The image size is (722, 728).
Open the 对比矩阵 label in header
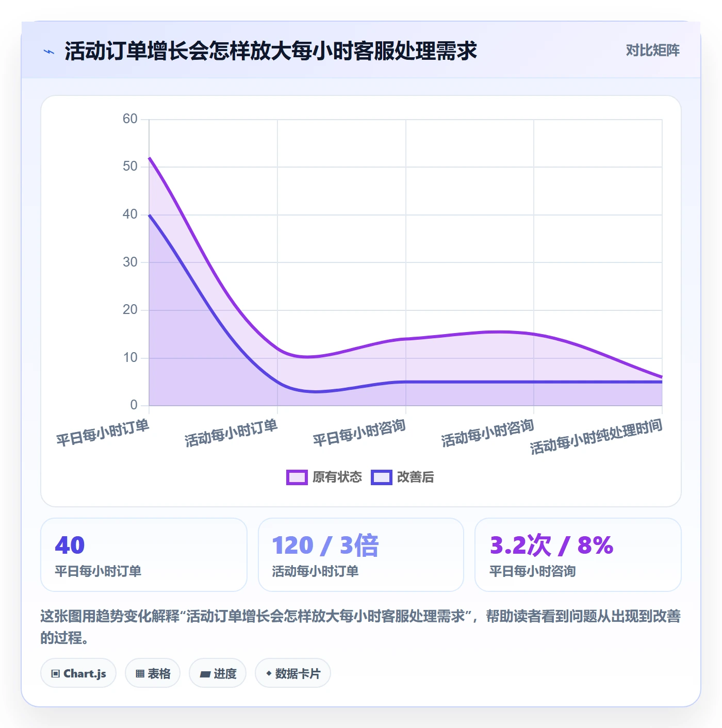pos(652,51)
